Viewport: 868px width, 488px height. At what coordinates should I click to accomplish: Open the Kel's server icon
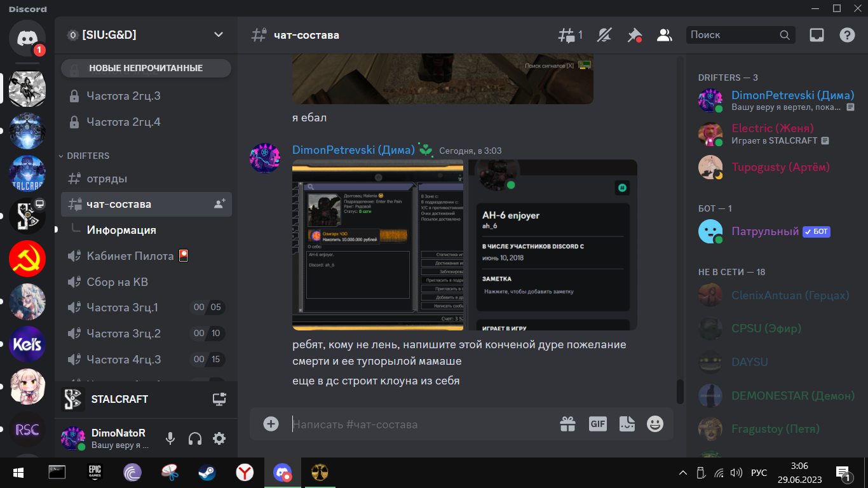pyautogui.click(x=27, y=344)
